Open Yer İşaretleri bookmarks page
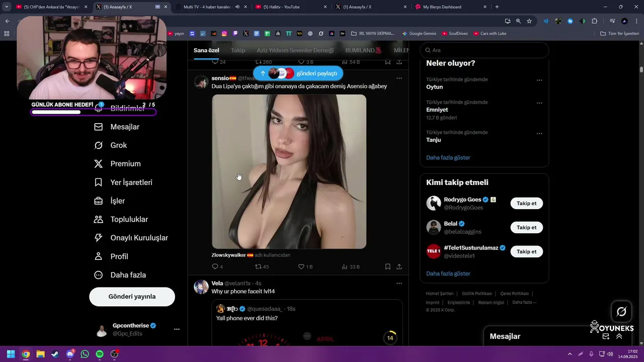This screenshot has height=362, width=644. click(x=123, y=183)
